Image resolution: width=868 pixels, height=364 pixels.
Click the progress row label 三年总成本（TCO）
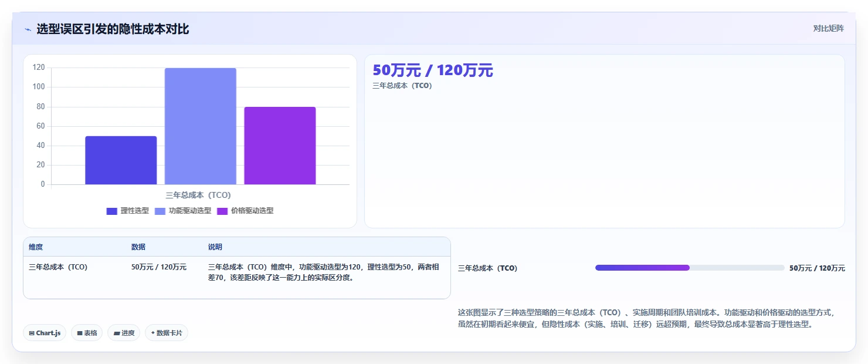tap(488, 268)
